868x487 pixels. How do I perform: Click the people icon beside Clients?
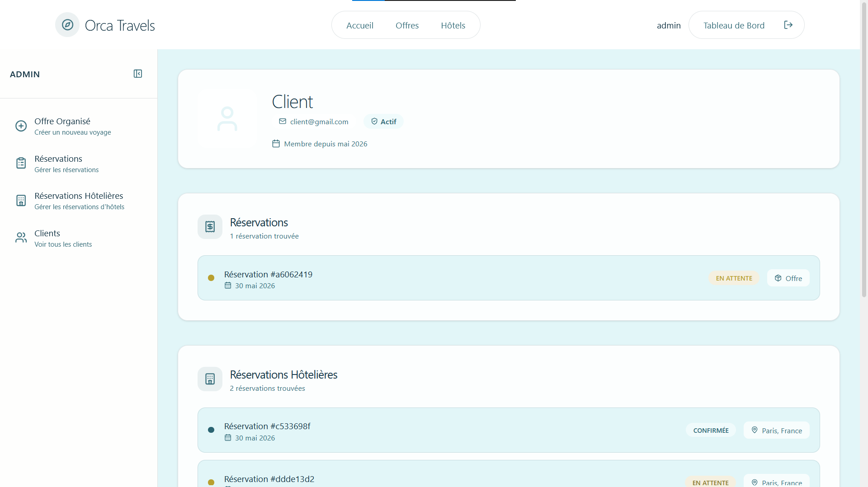click(x=21, y=238)
